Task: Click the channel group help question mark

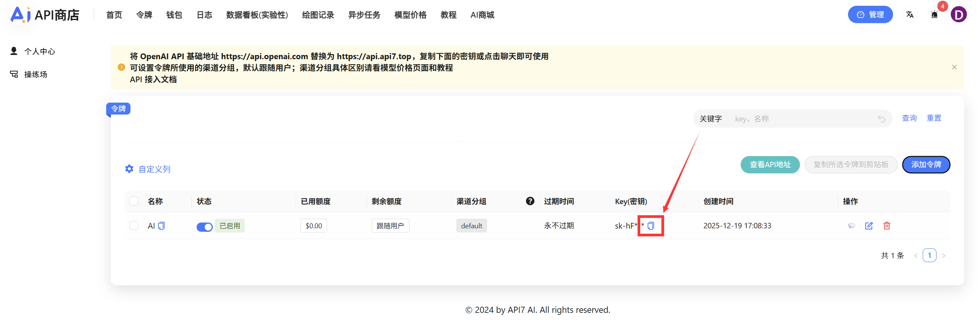Action: 530,201
